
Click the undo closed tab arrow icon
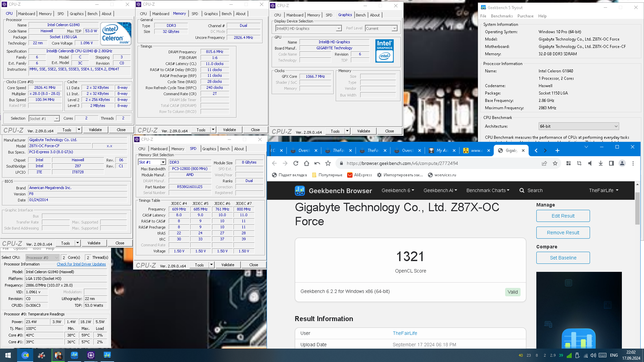click(x=317, y=163)
